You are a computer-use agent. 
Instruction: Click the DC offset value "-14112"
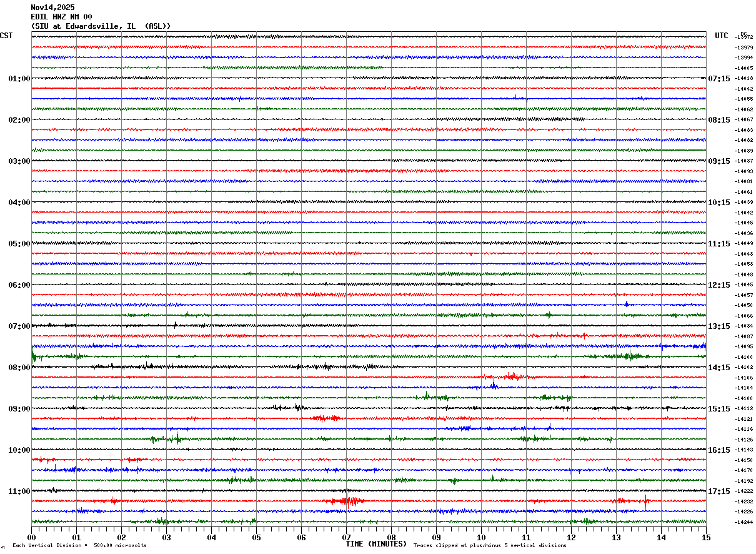[x=744, y=408]
